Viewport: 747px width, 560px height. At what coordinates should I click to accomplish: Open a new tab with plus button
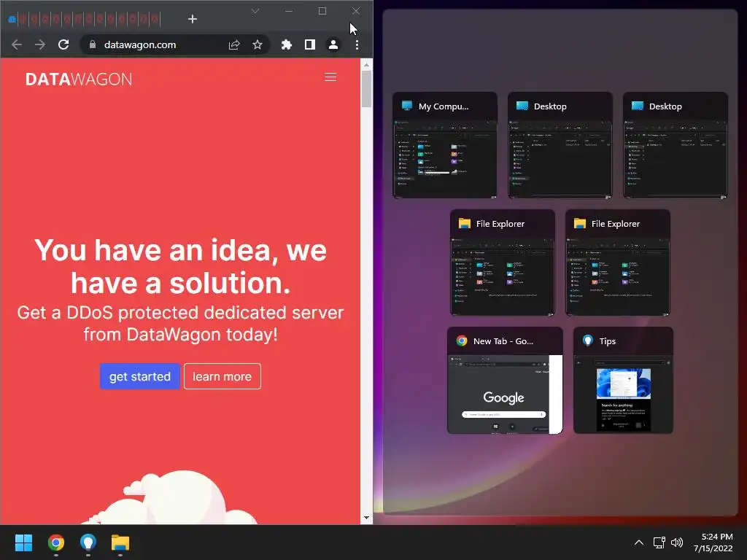(193, 19)
